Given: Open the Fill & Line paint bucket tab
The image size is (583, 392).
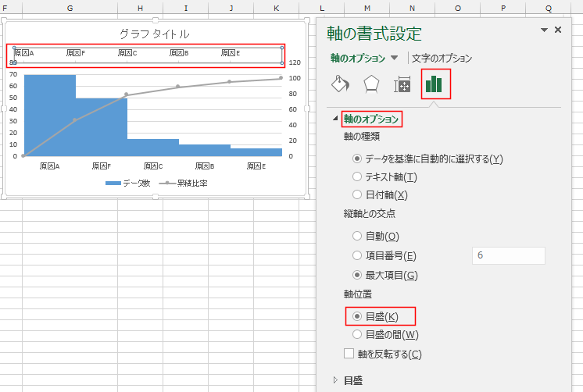Looking at the screenshot, I should coord(341,84).
